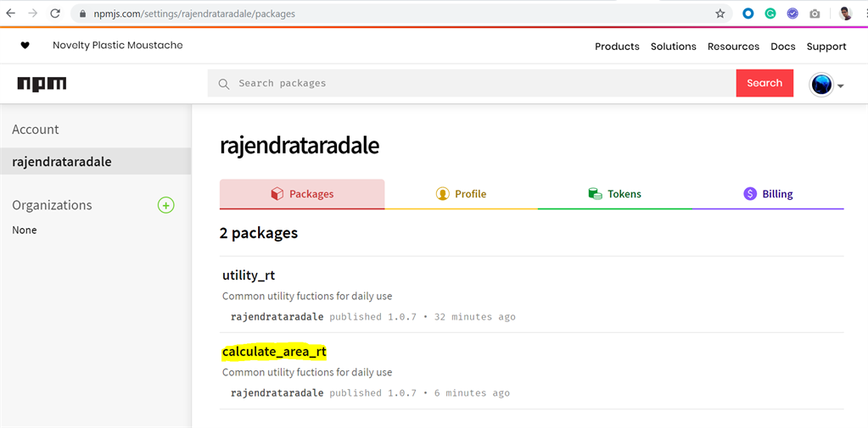
Task: Click the npm logo
Action: tap(42, 83)
